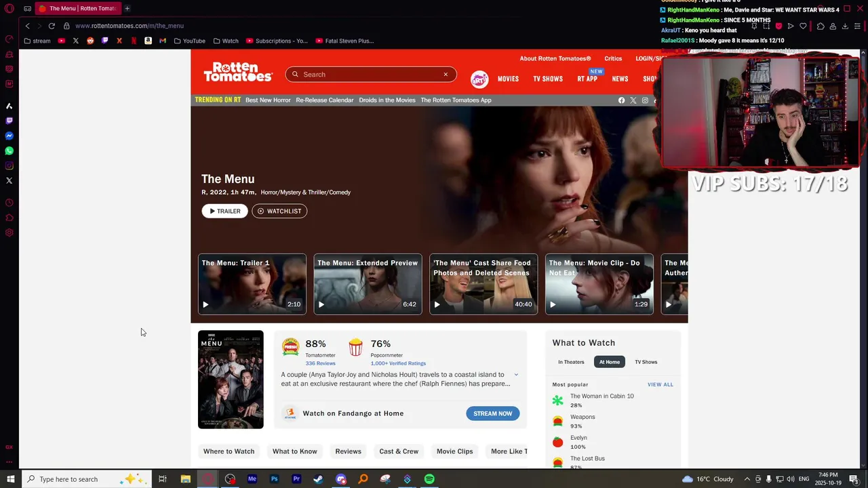Visit Rotten Tomatoes X page icon
The width and height of the screenshot is (868, 488).
pyautogui.click(x=633, y=100)
